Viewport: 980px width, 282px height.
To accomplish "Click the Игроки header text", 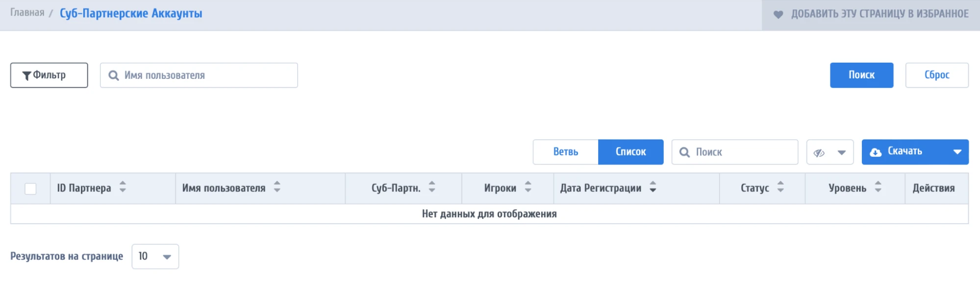I will 500,188.
